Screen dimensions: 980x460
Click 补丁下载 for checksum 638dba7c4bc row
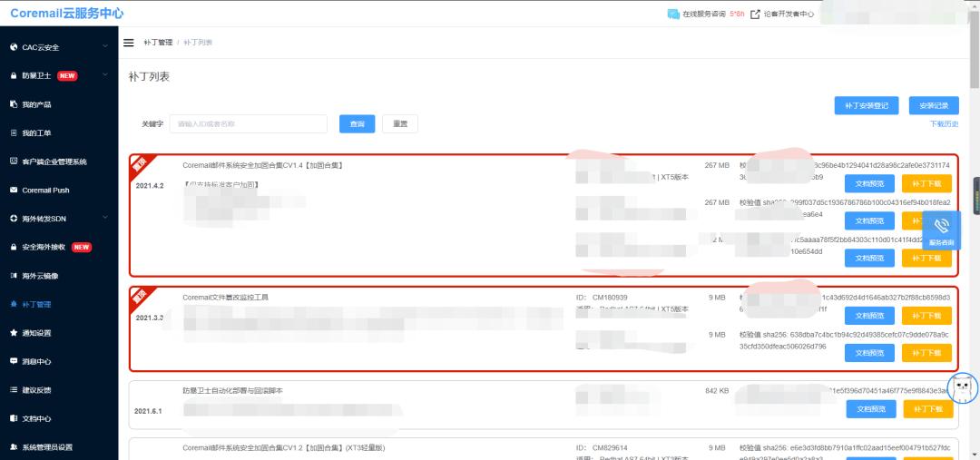tap(926, 353)
